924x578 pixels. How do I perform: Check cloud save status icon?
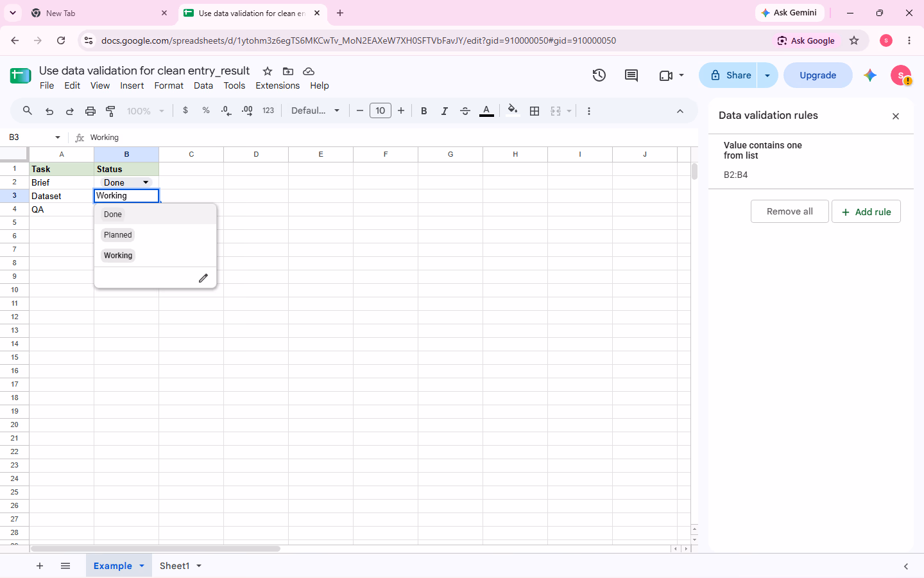tap(309, 71)
